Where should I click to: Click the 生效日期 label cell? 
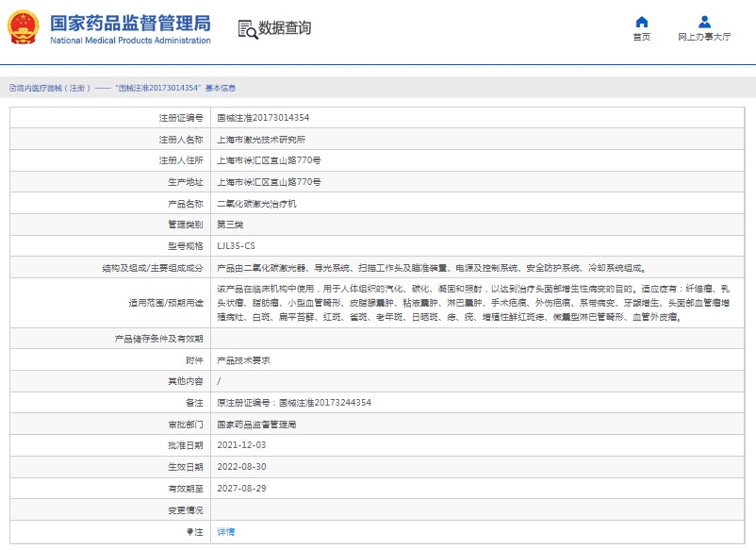coord(110,467)
